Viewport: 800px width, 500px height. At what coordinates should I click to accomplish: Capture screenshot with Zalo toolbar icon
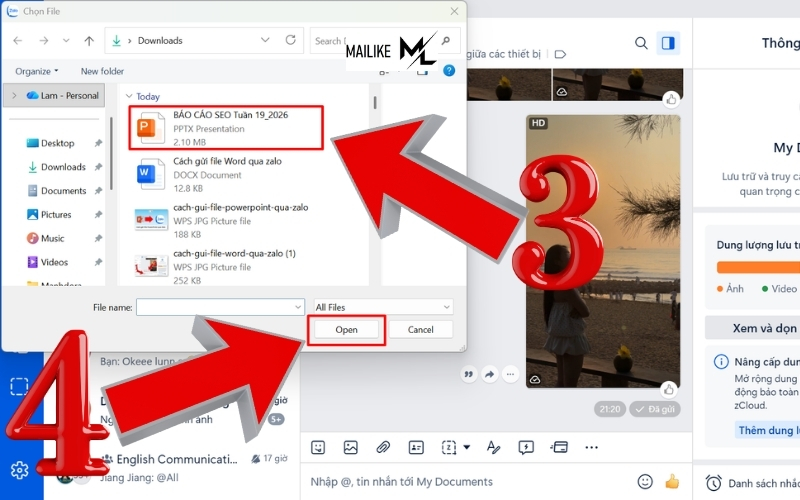click(x=448, y=447)
